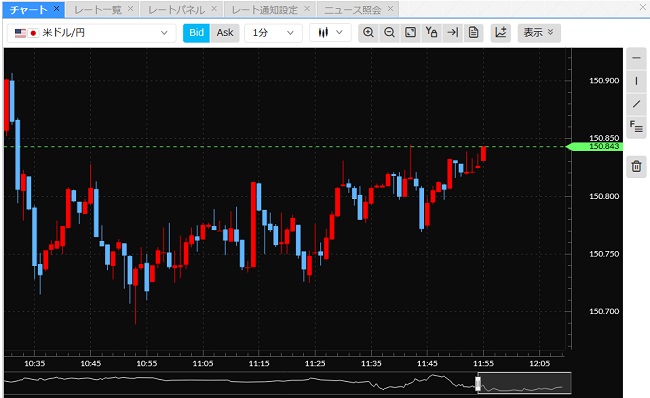The width and height of the screenshot is (650, 398).
Task: Open the 米ドル/円 currency pair dropdown
Action: (92, 33)
